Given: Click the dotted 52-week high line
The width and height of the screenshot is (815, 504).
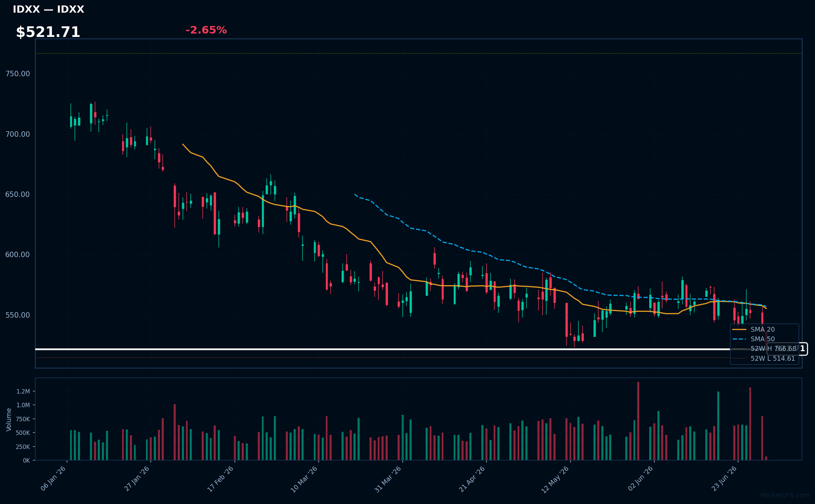Looking at the screenshot, I should point(419,53).
